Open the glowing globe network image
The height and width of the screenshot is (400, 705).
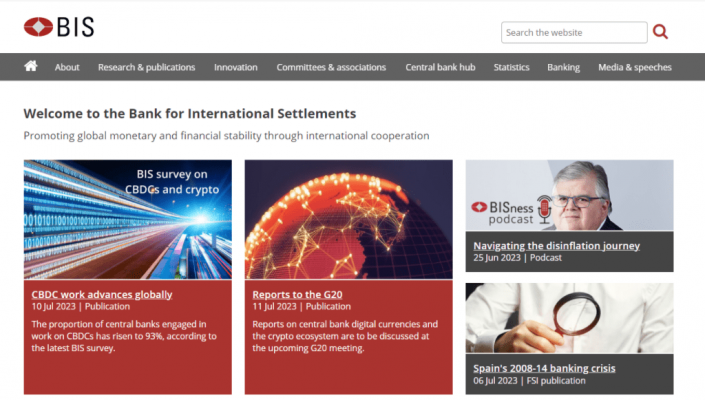pos(348,219)
